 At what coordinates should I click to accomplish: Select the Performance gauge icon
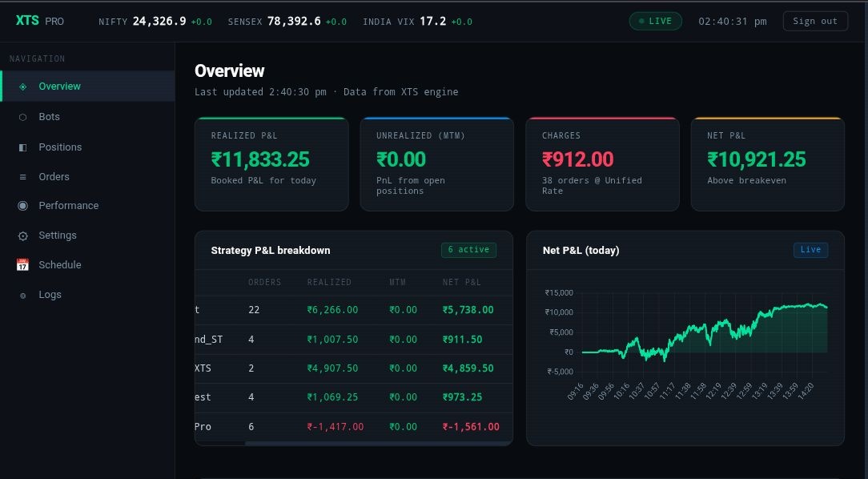22,206
